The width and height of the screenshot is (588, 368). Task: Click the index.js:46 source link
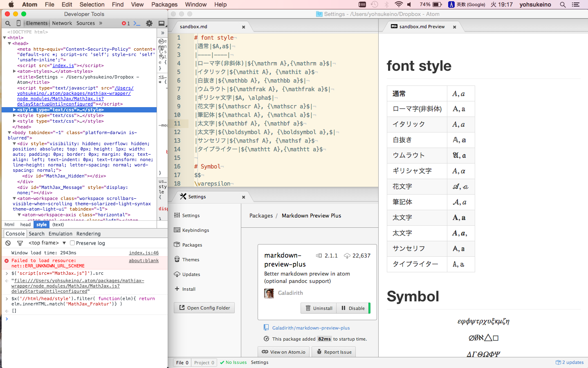[144, 253]
